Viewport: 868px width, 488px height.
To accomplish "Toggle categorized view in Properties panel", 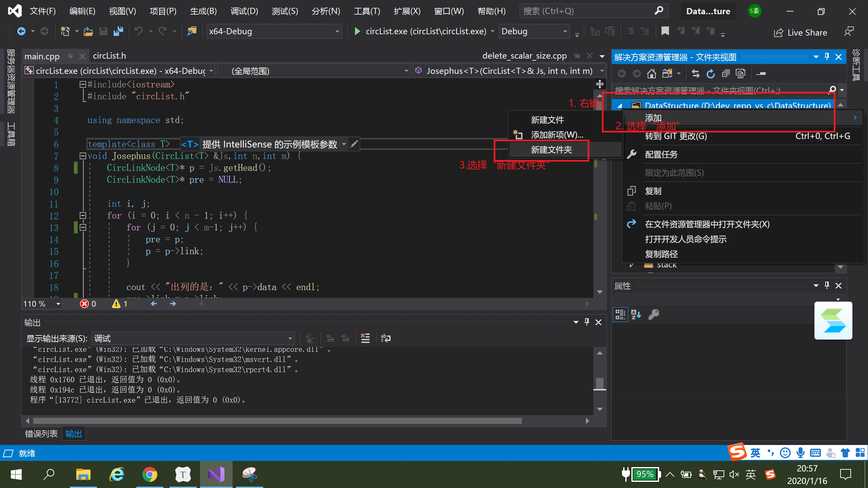I will pos(620,314).
